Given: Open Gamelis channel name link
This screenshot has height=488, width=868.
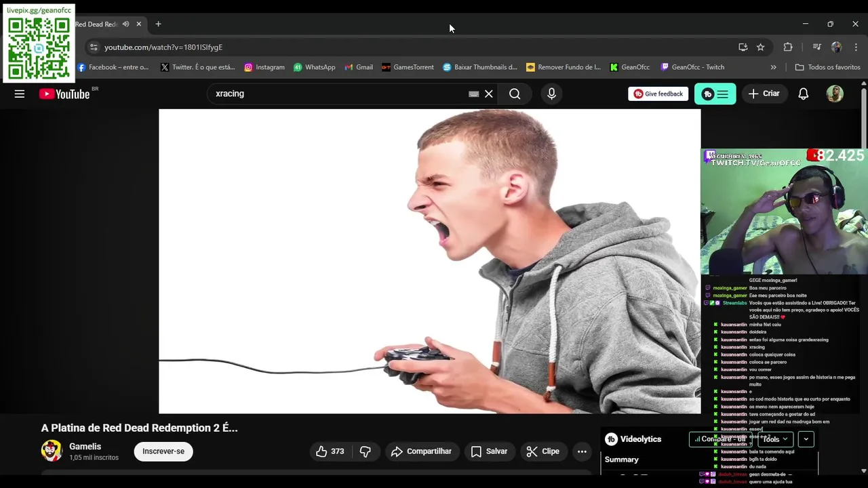Looking at the screenshot, I should click(x=85, y=446).
